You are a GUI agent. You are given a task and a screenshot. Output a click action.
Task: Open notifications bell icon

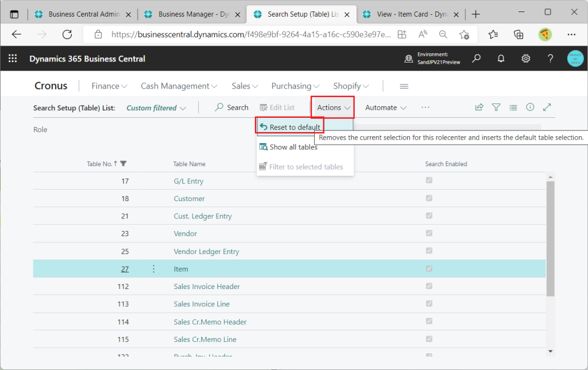(x=501, y=59)
